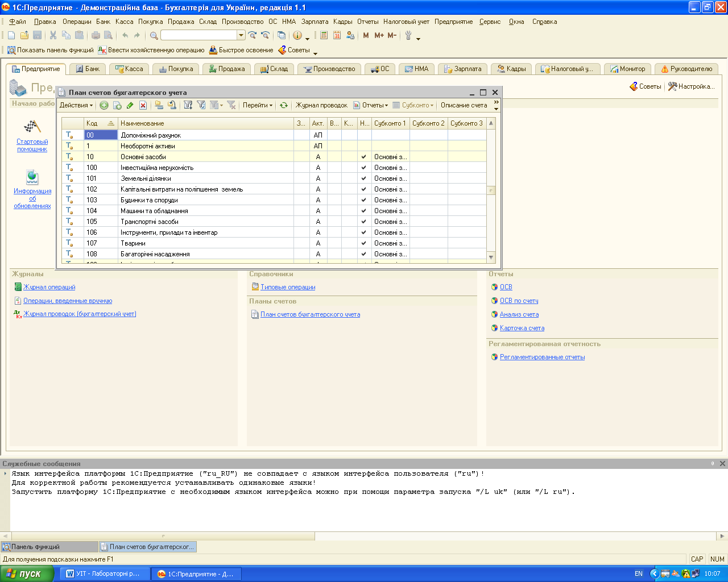Screen dimensions: 728x582
Task: Expand the function panel toolbar options arrow
Action: (316, 53)
